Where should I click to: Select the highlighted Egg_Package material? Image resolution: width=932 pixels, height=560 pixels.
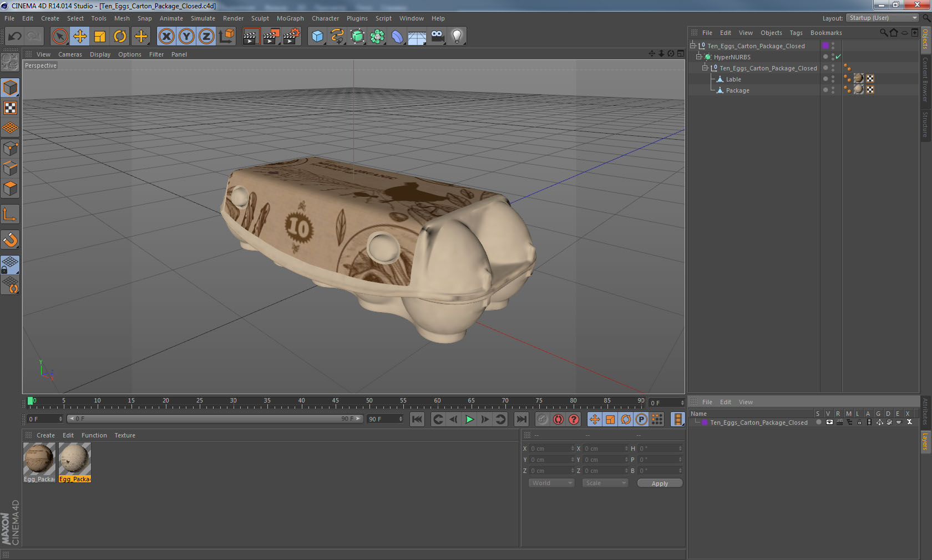pyautogui.click(x=74, y=462)
